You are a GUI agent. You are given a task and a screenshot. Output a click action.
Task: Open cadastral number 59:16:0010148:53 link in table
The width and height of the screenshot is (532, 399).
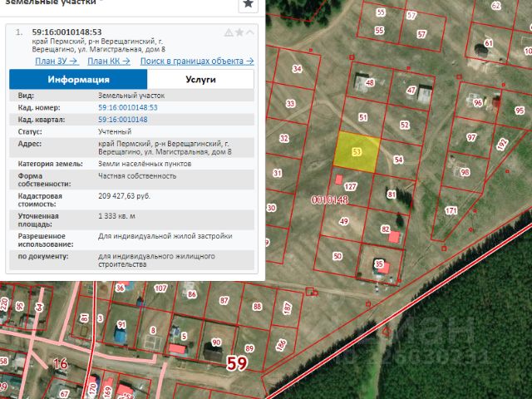coord(127,108)
